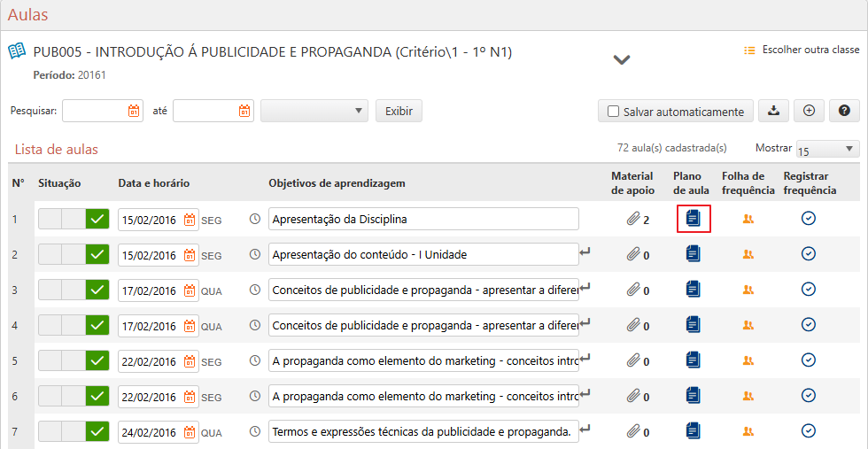Click the Objetivos de aprendizagem column header
Image resolution: width=868 pixels, height=449 pixels.
click(337, 183)
